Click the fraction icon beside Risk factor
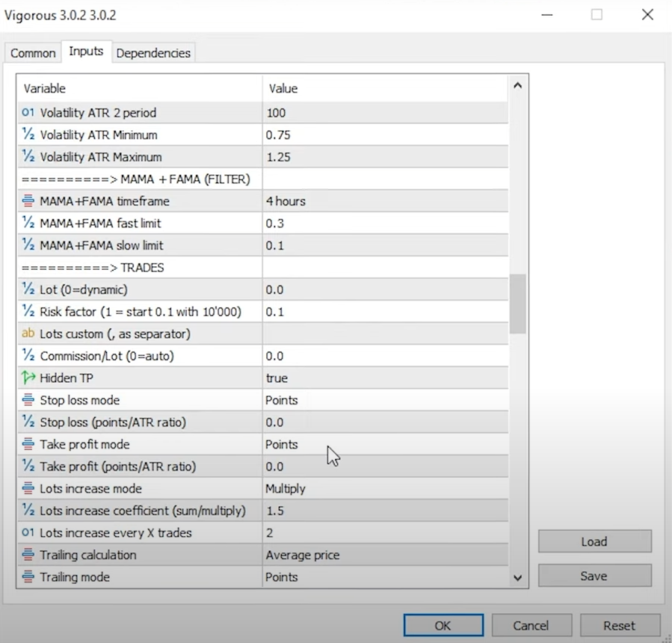Viewport: 672px width, 643px height. click(28, 312)
